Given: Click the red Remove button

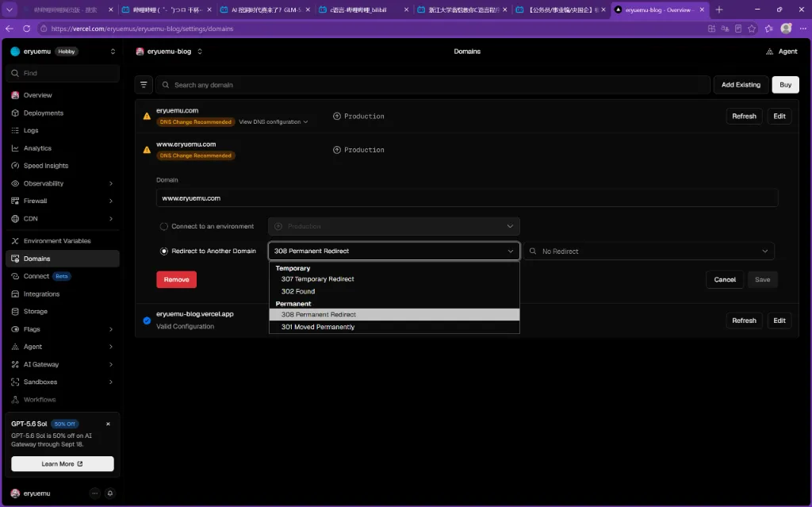Looking at the screenshot, I should [x=177, y=279].
